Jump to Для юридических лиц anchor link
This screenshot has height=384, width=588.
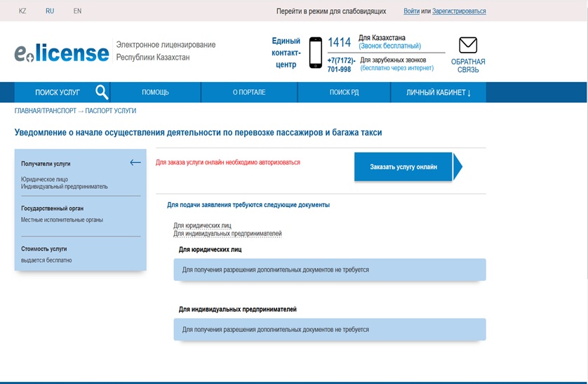[x=202, y=225]
